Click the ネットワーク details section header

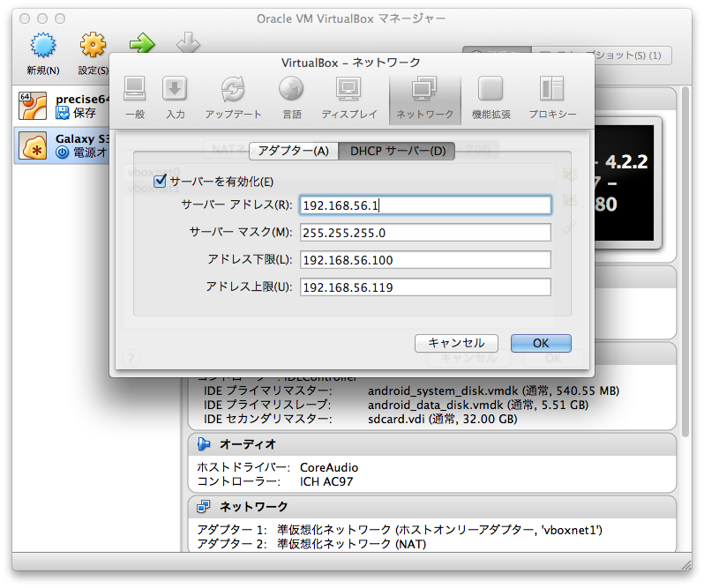coord(432,506)
